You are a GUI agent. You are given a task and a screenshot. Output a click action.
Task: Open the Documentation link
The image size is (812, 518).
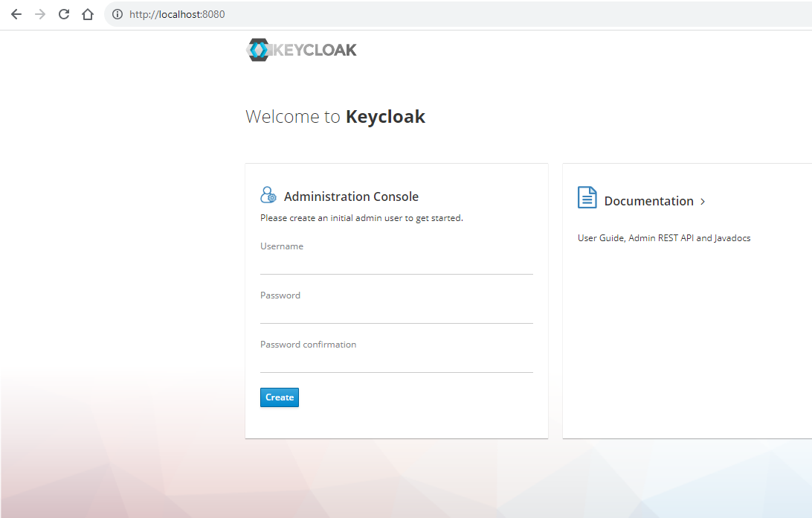649,201
